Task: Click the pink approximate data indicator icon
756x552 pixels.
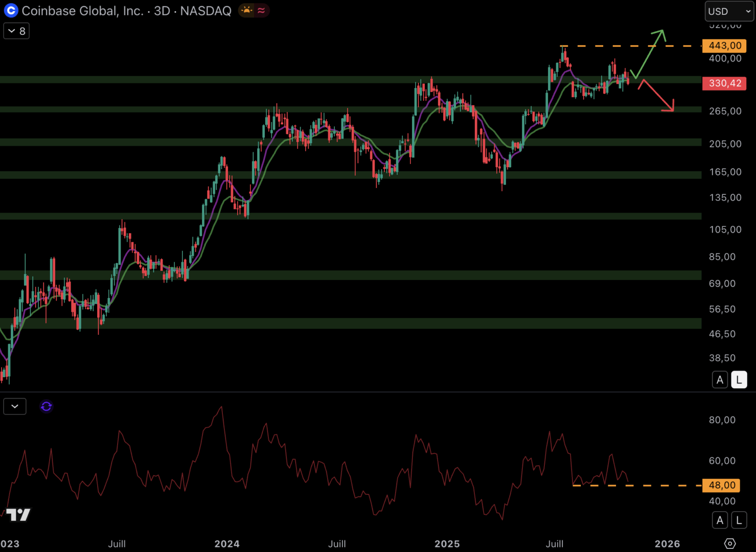Action: (x=261, y=11)
